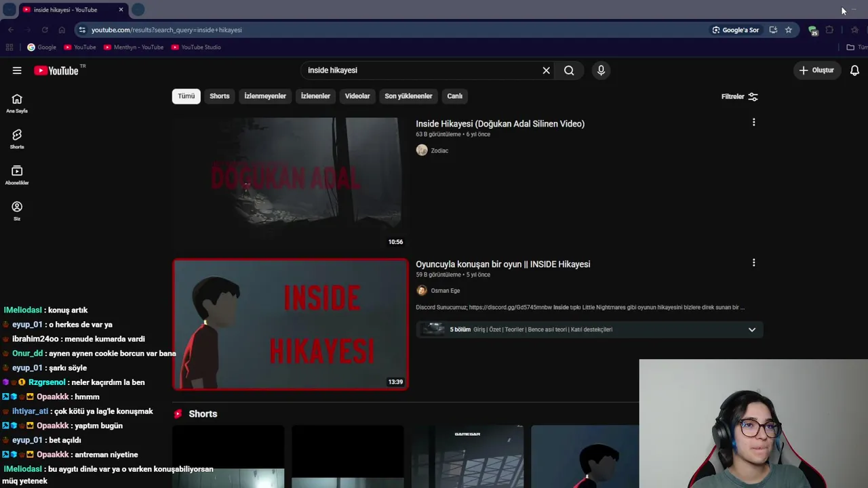The height and width of the screenshot is (488, 868).
Task: Open a new browser tab
Action: (138, 9)
